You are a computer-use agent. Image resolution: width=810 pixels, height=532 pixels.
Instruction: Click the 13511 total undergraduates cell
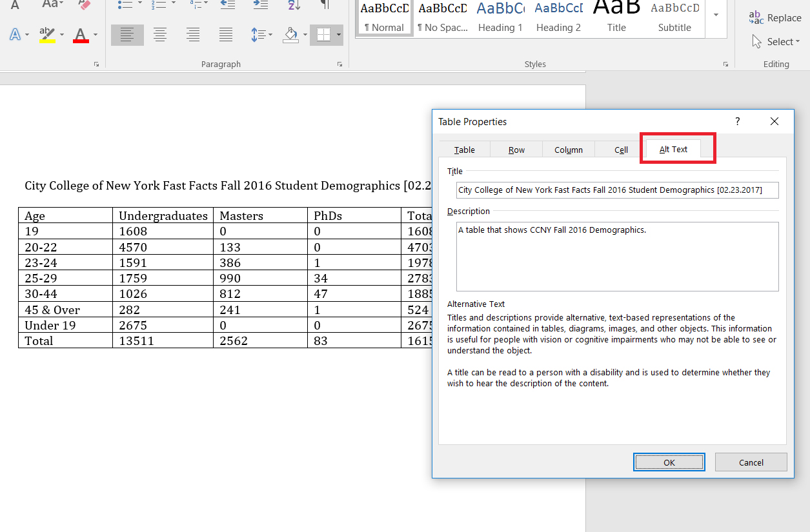(163, 340)
